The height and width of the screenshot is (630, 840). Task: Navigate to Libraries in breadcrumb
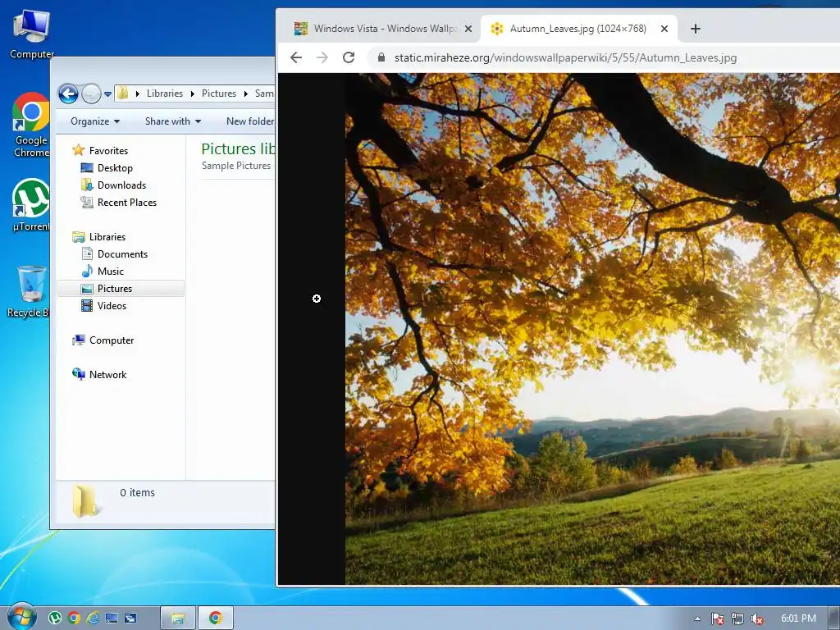tap(165, 94)
